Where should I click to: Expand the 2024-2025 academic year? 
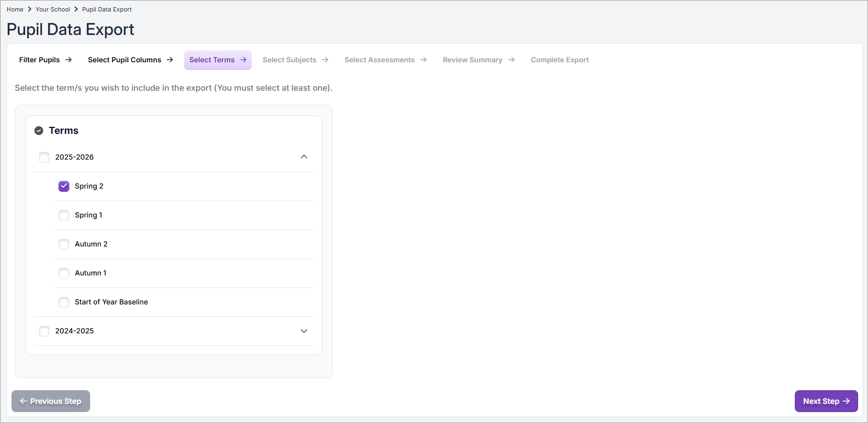(x=304, y=331)
